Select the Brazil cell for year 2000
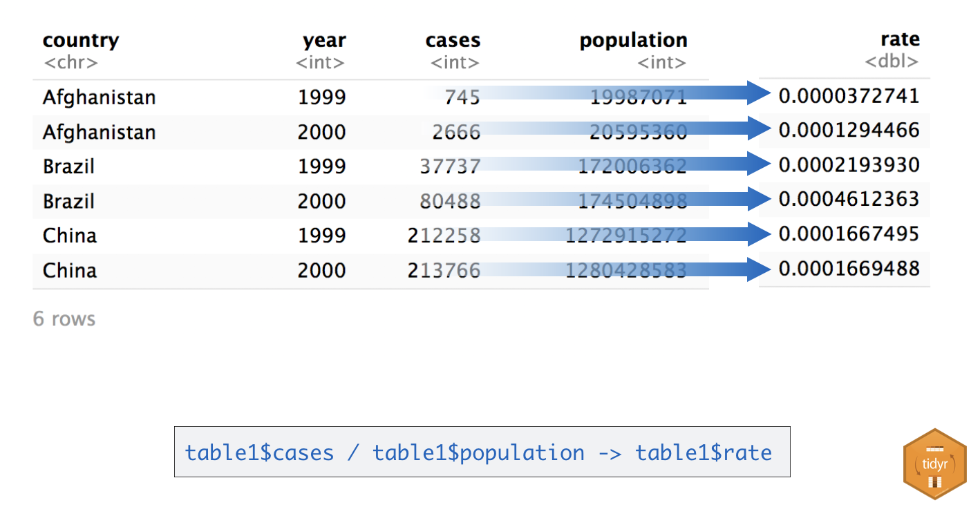The width and height of the screenshot is (980, 507). point(68,202)
